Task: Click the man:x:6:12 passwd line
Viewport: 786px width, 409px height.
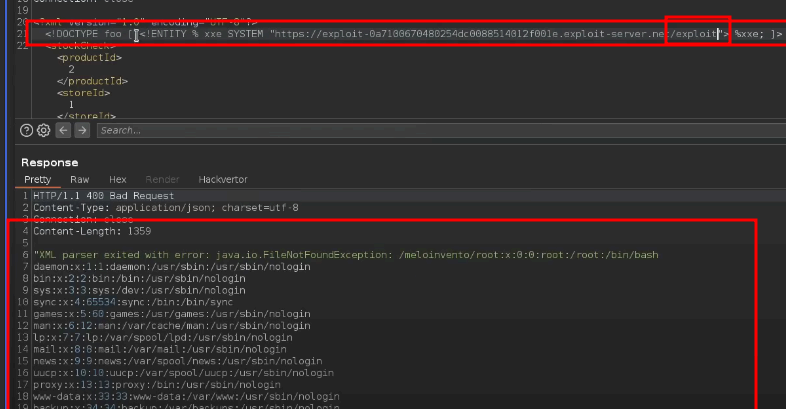Action: pyautogui.click(x=172, y=326)
